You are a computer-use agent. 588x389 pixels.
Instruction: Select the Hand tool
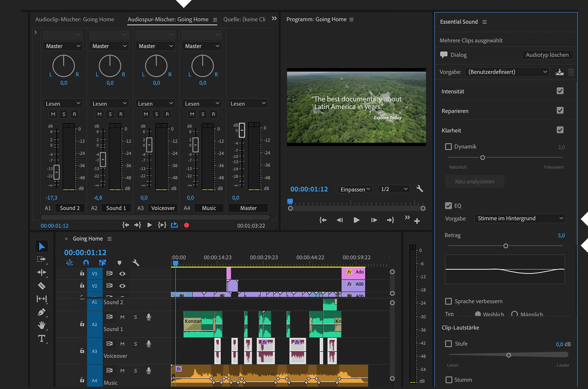41,325
